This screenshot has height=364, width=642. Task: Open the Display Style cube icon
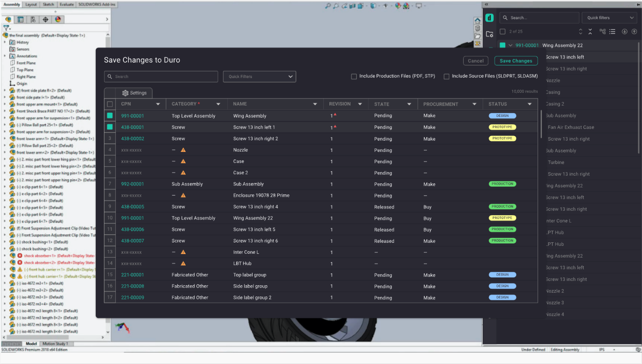[373, 6]
